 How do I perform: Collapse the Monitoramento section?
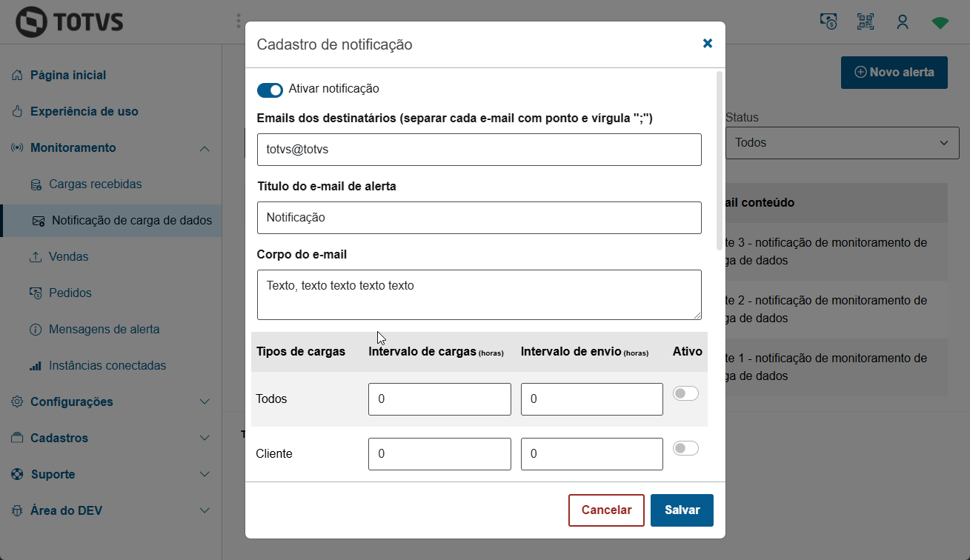click(x=205, y=147)
